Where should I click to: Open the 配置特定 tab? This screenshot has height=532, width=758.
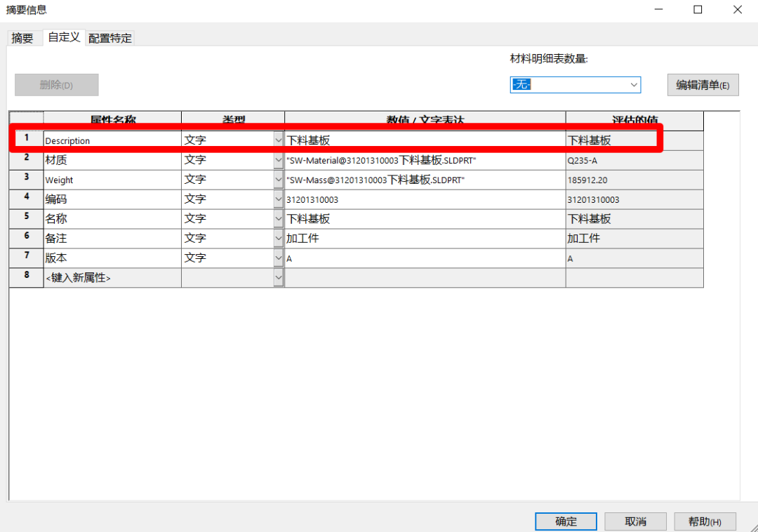(x=110, y=38)
